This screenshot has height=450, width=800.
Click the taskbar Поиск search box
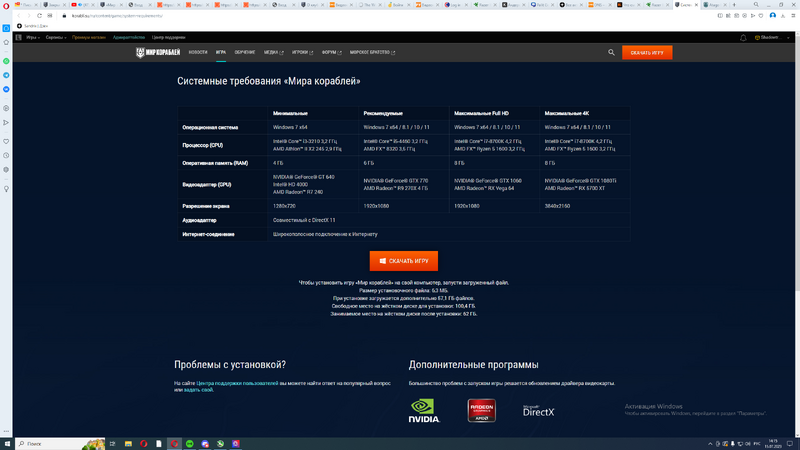[x=60, y=444]
